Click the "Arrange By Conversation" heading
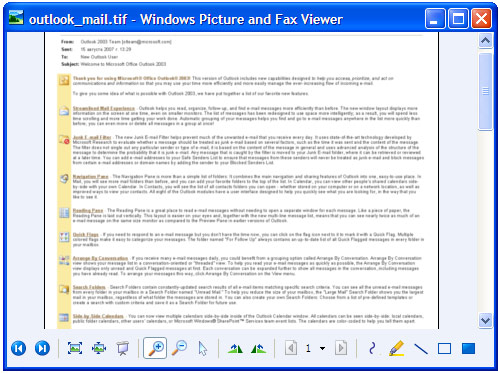 pos(100,258)
